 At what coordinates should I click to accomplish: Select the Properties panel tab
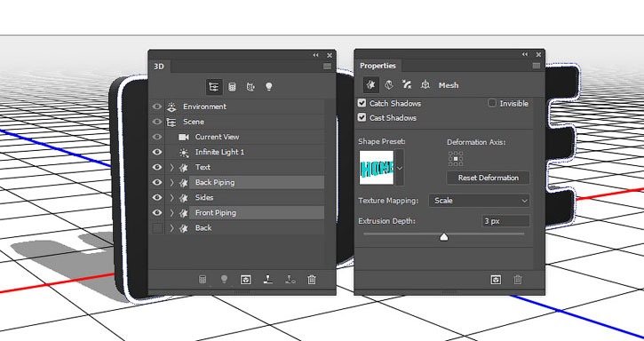coord(378,66)
